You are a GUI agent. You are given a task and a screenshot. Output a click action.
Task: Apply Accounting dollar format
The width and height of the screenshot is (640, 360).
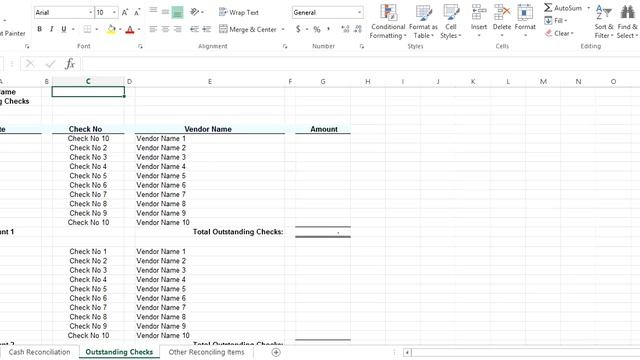pyautogui.click(x=298, y=29)
